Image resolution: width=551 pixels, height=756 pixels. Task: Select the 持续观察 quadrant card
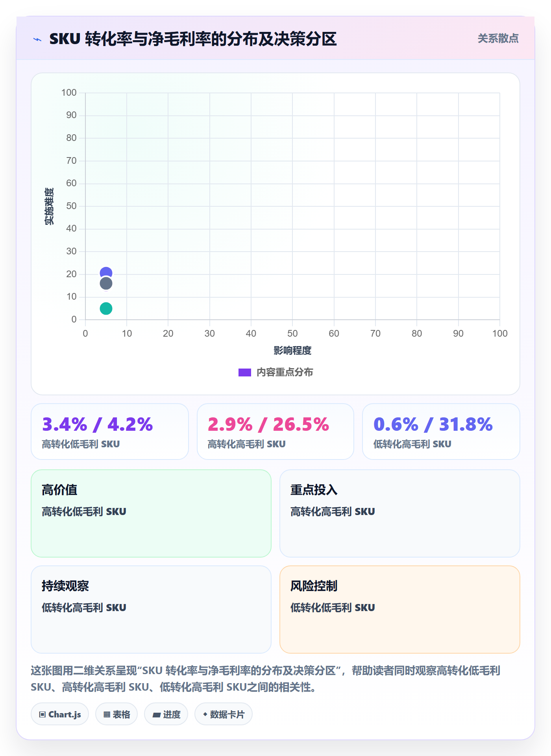[x=151, y=610]
